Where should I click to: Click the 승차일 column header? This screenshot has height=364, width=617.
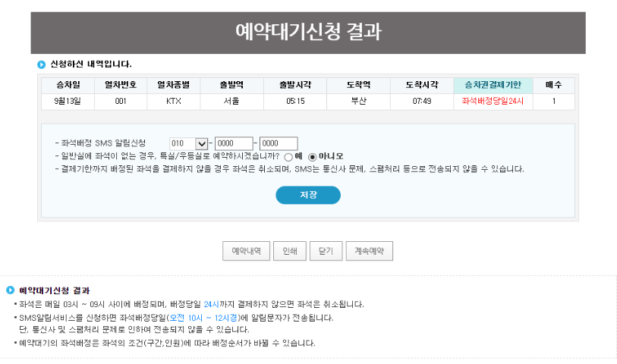pos(68,85)
